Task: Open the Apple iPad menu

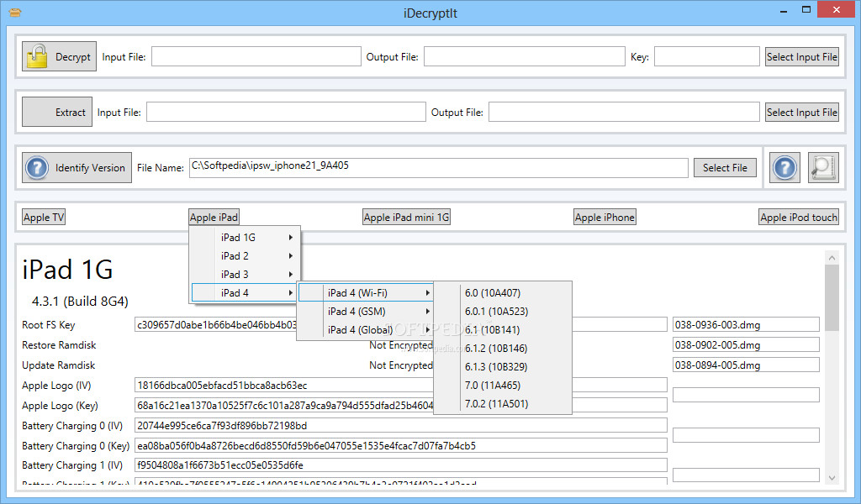Action: coord(214,218)
